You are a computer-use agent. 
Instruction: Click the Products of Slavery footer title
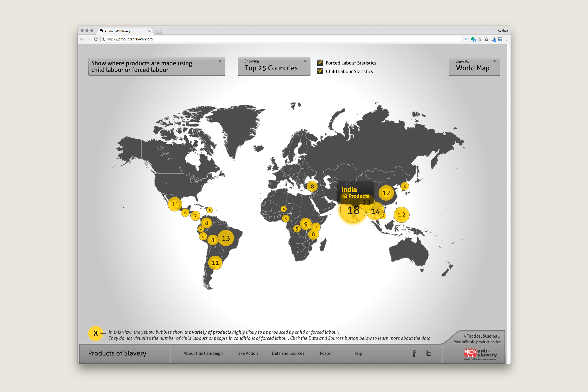[x=117, y=353]
